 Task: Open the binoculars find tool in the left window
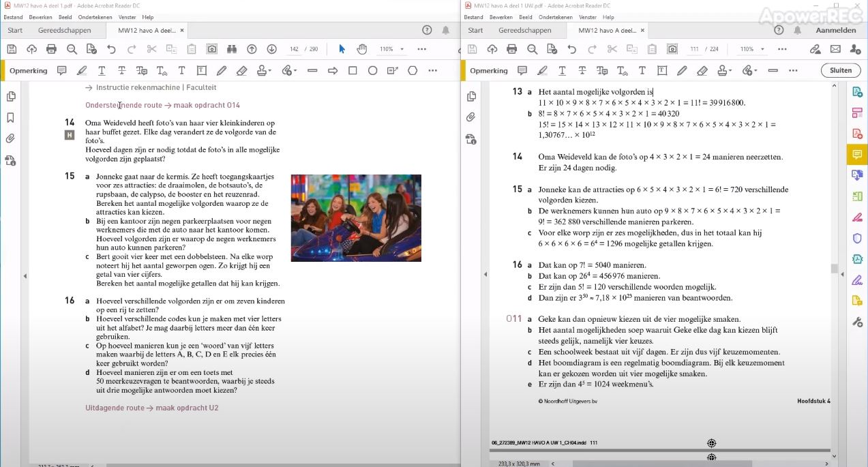(232, 49)
